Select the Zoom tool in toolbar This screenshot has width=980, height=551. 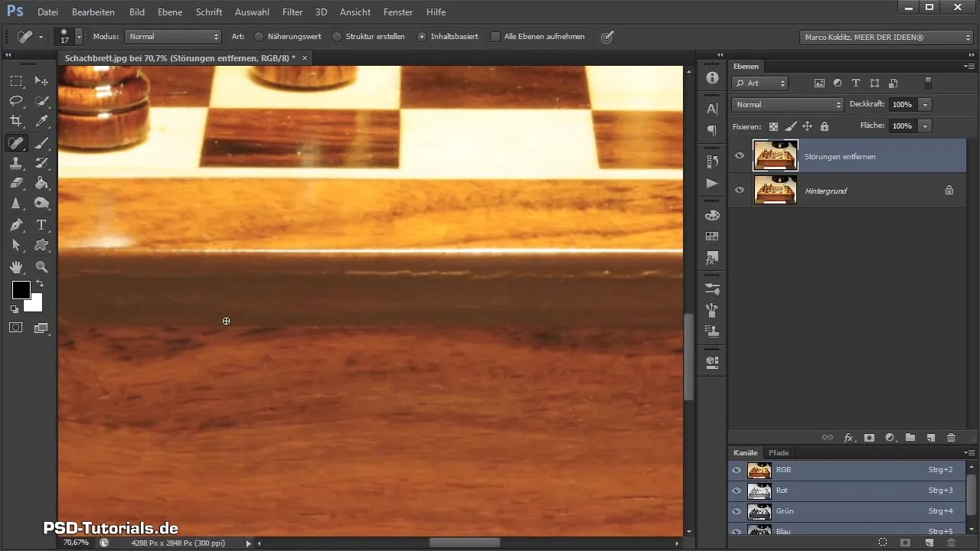point(42,267)
